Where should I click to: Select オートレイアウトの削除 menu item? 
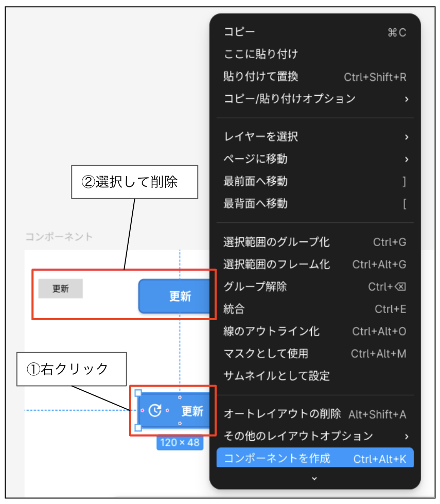(315, 414)
